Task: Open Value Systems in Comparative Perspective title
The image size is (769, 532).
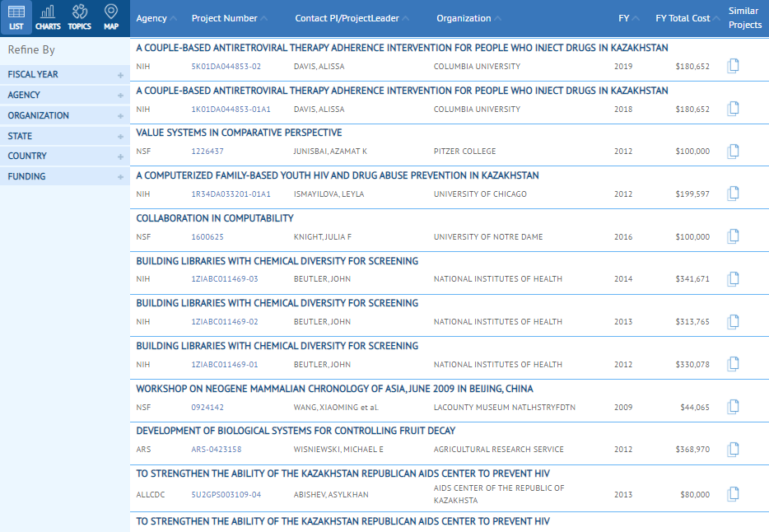Action: (x=239, y=133)
